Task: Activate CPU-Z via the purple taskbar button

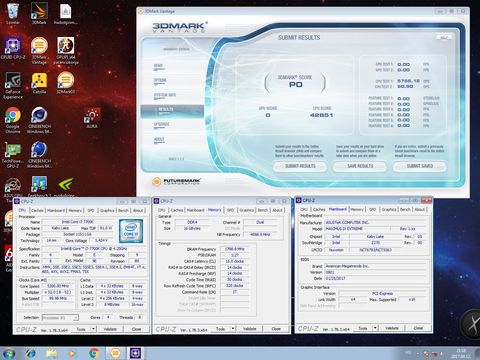Action: tap(135, 353)
